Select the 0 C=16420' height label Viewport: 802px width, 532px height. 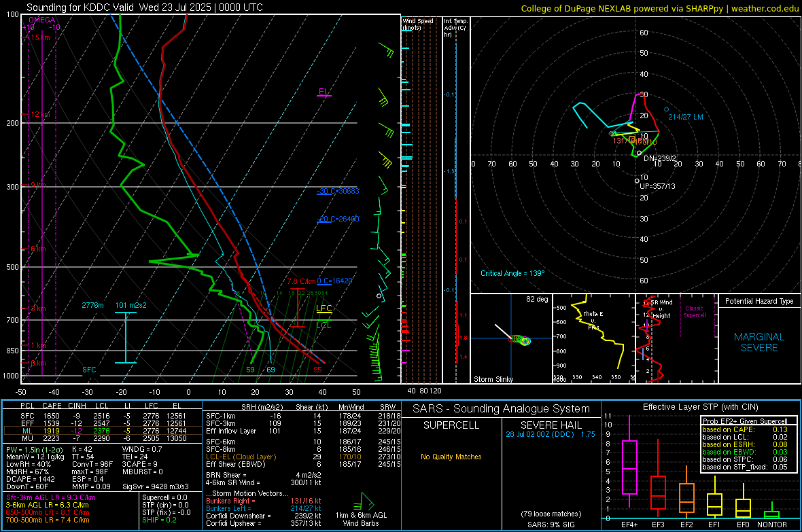pos(335,281)
